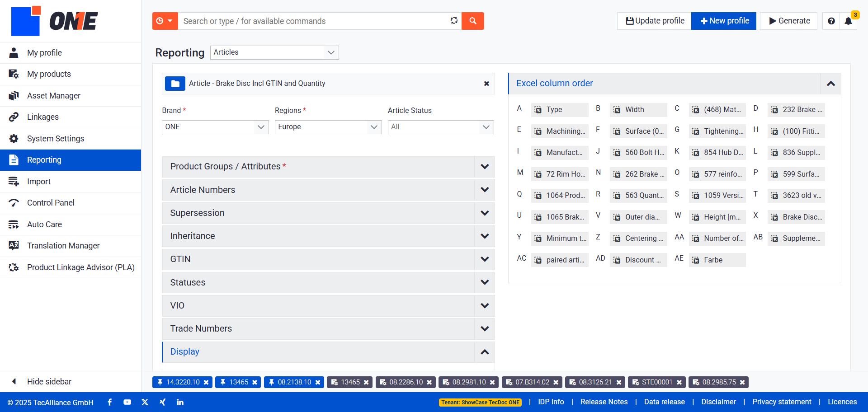Click the icon beside Farbe column item
868x412 pixels.
pyautogui.click(x=696, y=260)
